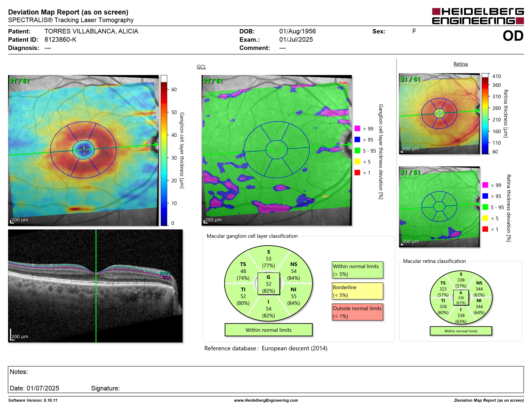Click the GCL thickness map image
532x411 pixels.
click(x=83, y=150)
